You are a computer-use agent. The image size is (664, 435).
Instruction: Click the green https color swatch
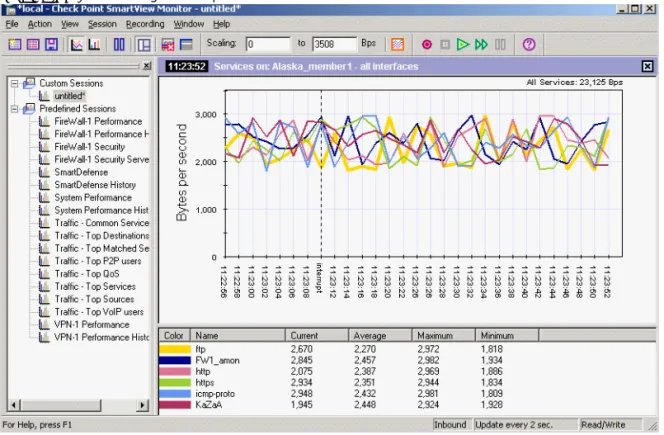[175, 383]
